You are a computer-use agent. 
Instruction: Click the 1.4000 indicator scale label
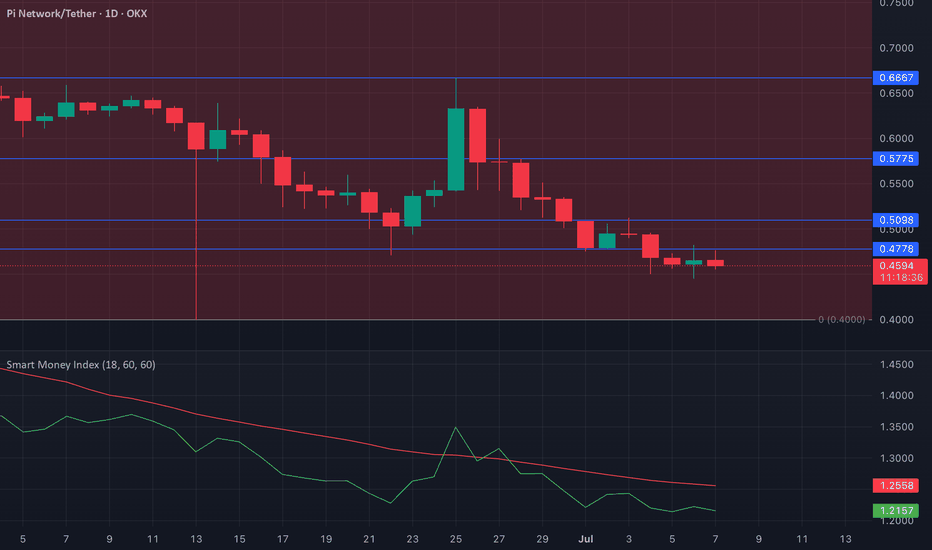896,395
